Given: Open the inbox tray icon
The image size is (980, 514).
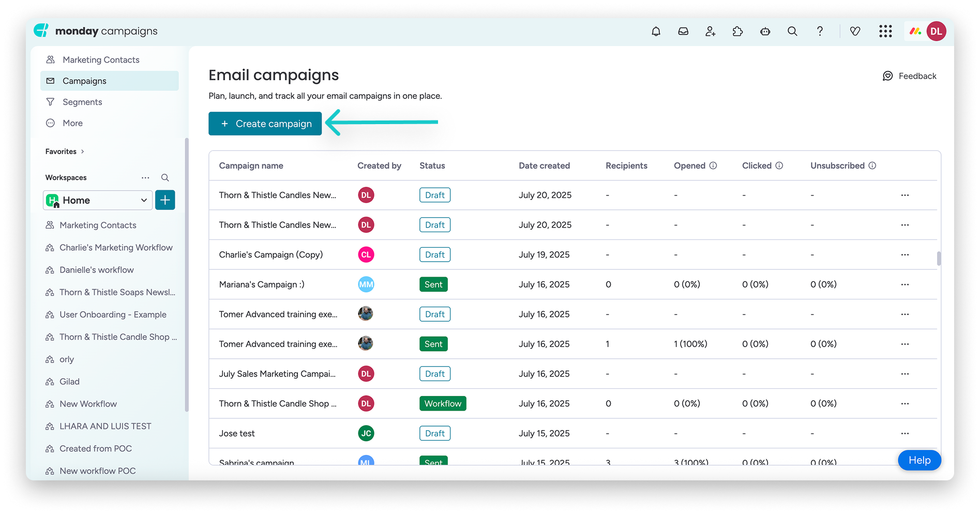Looking at the screenshot, I should (683, 32).
